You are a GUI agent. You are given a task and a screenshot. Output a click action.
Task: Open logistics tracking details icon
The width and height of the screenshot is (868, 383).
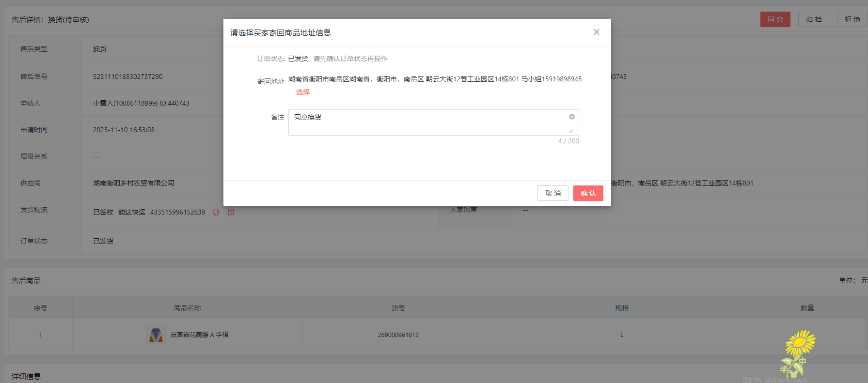pyautogui.click(x=231, y=212)
